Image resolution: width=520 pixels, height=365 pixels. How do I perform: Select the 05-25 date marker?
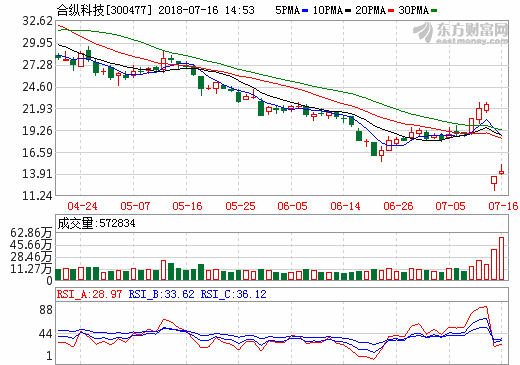coord(240,206)
